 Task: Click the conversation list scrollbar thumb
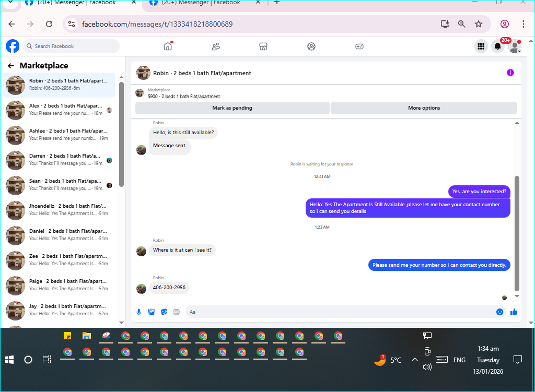pos(121,135)
